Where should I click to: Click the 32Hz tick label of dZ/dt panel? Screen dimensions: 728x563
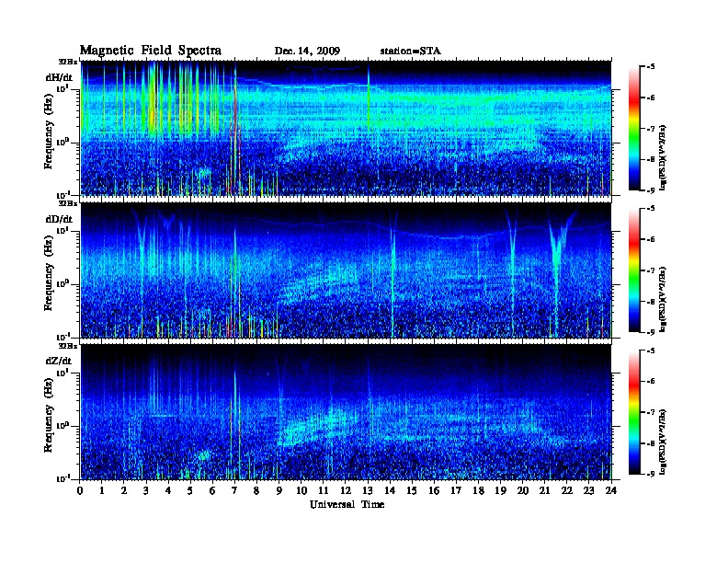click(x=68, y=346)
